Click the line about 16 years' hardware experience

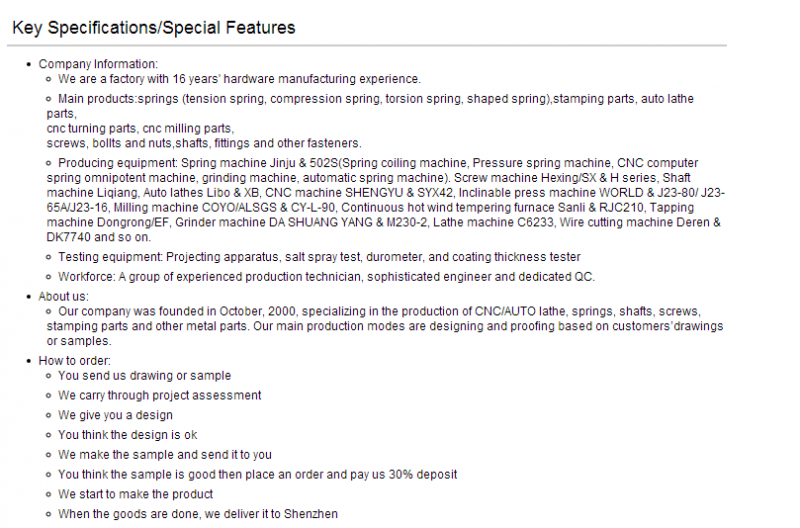(x=239, y=79)
